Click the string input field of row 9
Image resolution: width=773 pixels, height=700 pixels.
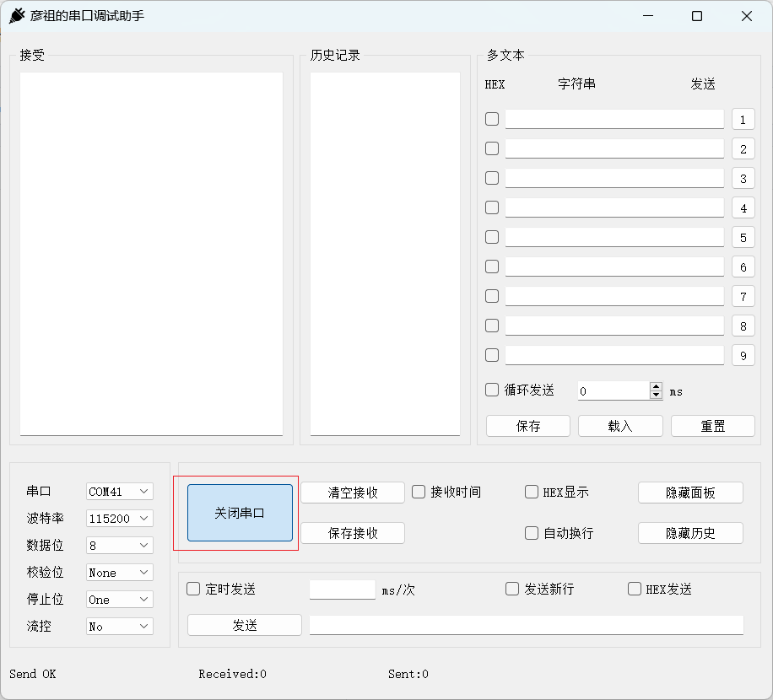point(614,356)
